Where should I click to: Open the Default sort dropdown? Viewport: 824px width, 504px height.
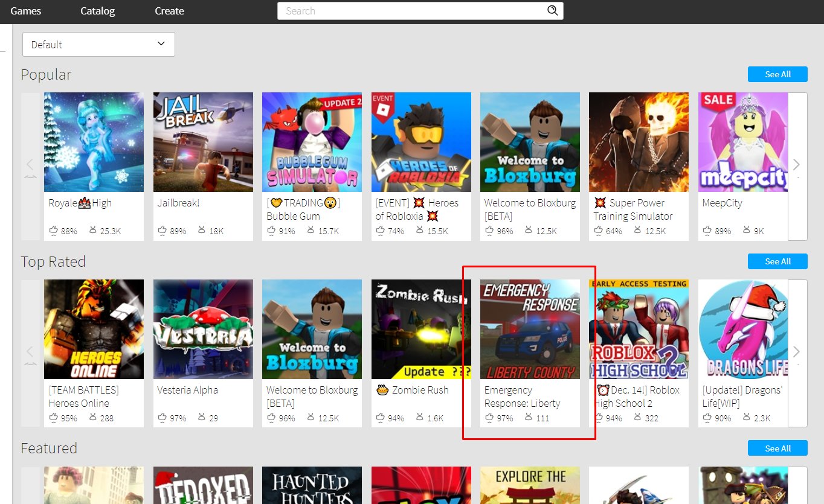pos(98,45)
